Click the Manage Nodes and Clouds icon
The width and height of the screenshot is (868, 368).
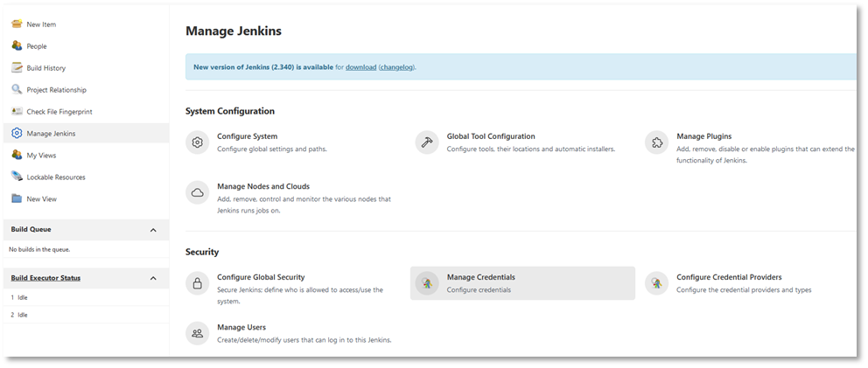click(198, 192)
